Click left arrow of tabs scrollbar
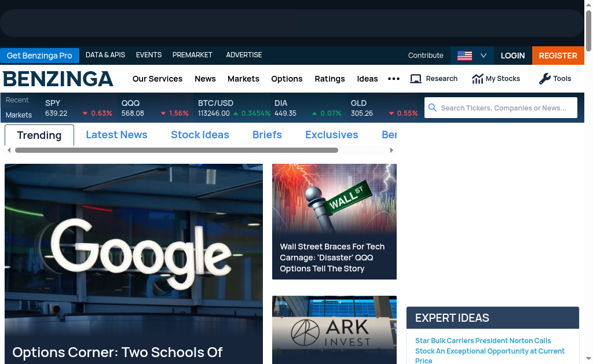Screen dimensions: 593x364 point(9,150)
